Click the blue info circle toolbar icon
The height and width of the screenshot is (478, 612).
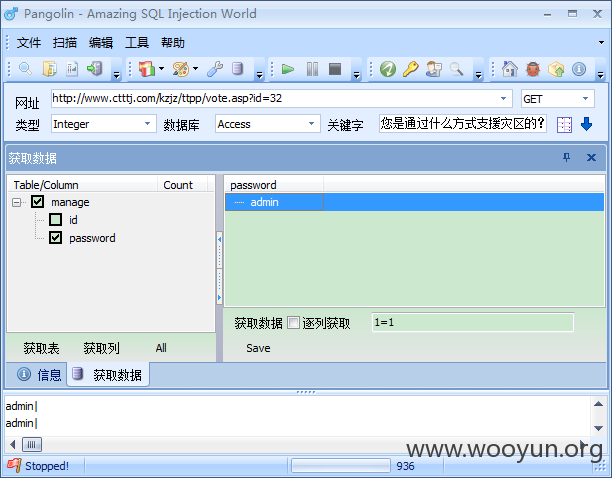[x=578, y=69]
